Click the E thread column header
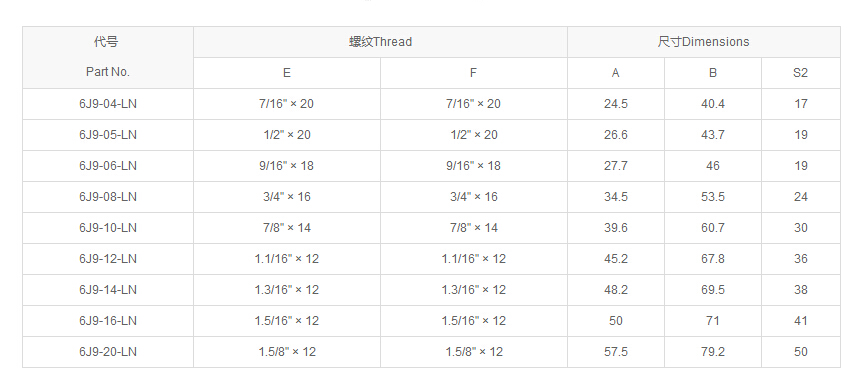 point(287,73)
